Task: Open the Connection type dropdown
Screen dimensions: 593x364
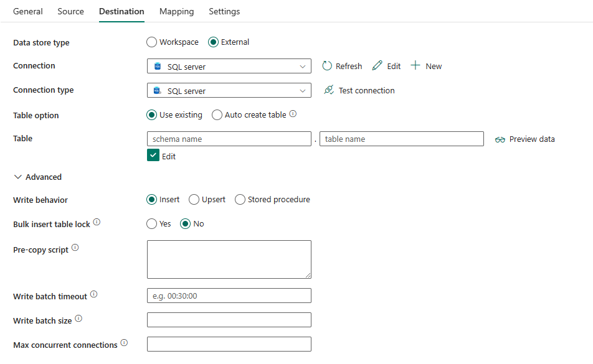Action: [304, 90]
